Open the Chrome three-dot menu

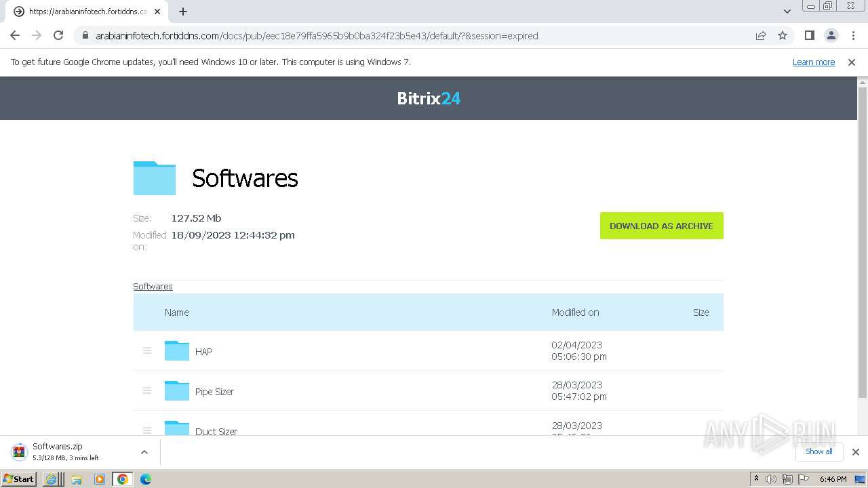pyautogui.click(x=852, y=35)
